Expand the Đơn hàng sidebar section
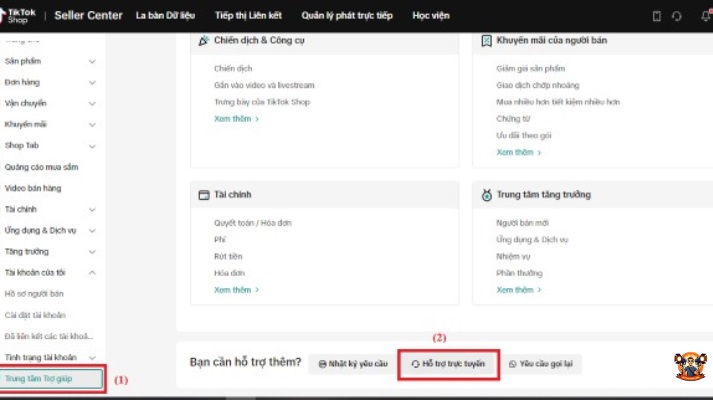This screenshot has width=713, height=400. pyautogui.click(x=92, y=82)
